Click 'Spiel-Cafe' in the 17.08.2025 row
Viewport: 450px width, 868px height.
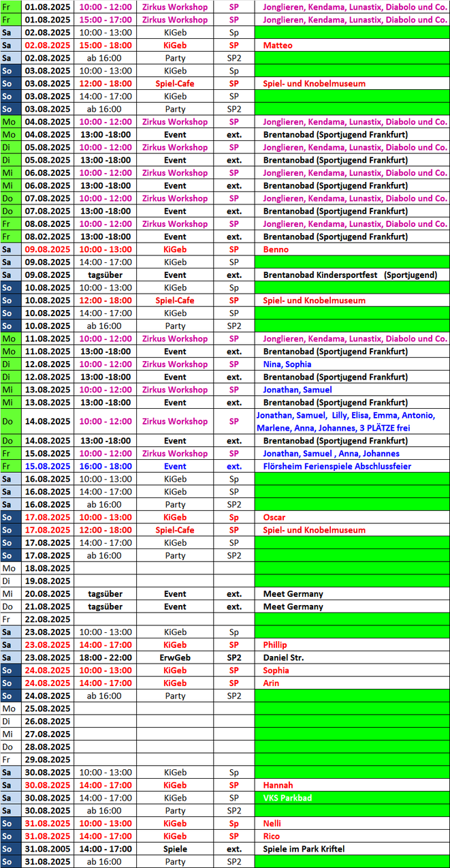coord(175,530)
